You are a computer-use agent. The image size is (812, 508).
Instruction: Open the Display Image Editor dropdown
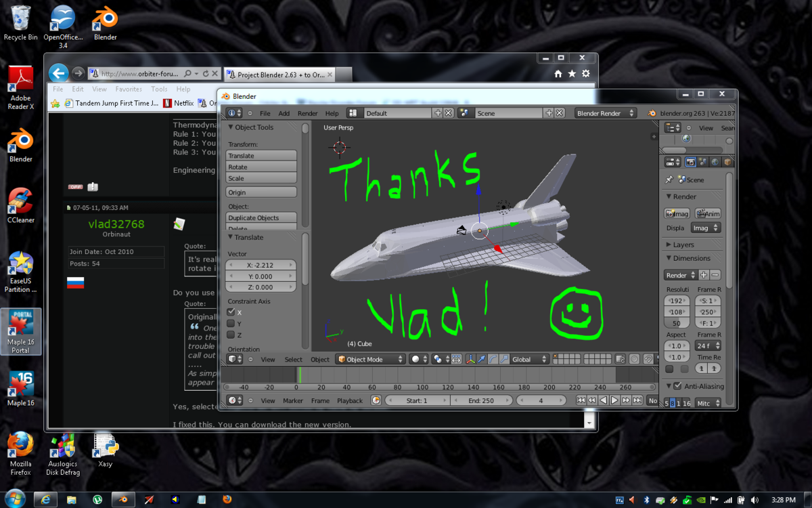[706, 228]
